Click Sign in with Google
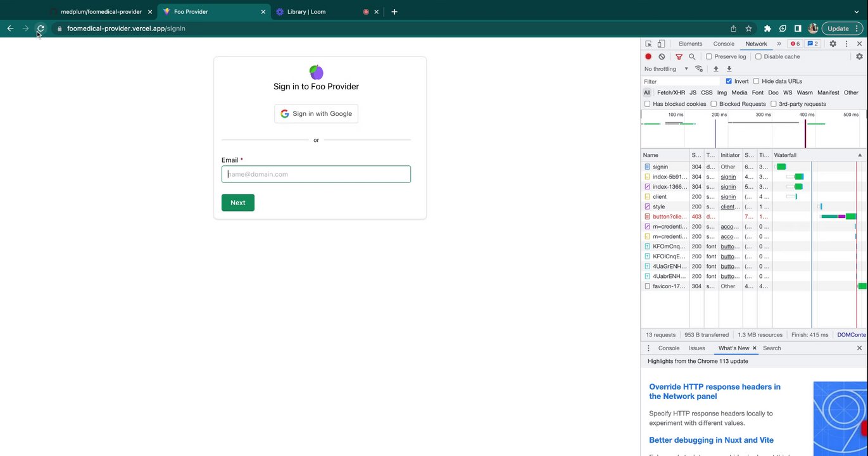 pyautogui.click(x=317, y=113)
